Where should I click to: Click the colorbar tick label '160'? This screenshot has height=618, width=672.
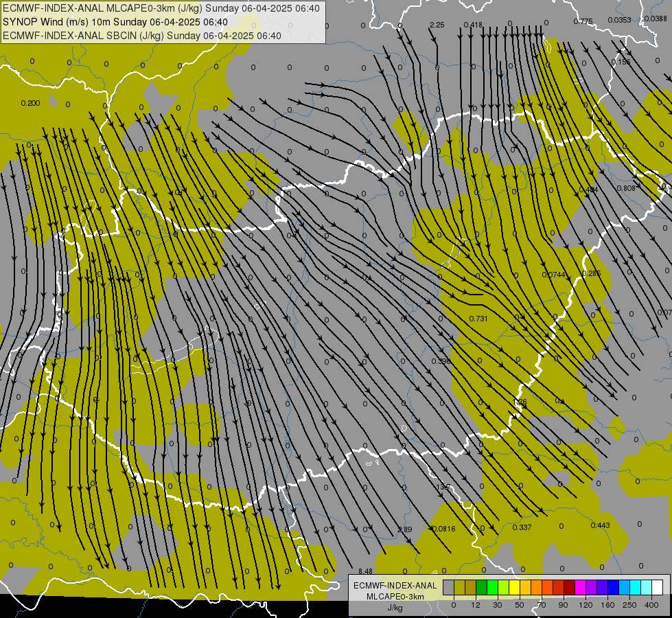[x=607, y=605]
